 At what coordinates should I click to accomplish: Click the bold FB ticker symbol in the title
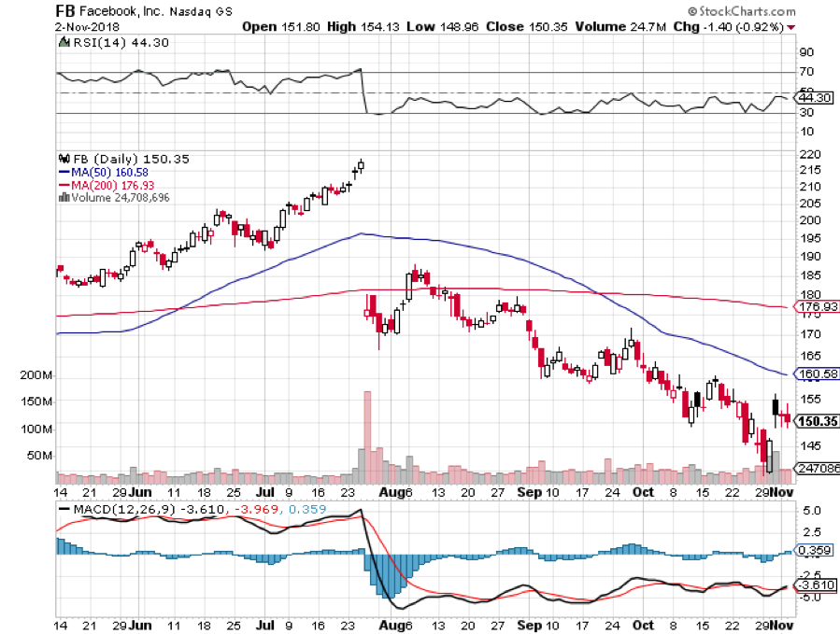point(65,10)
